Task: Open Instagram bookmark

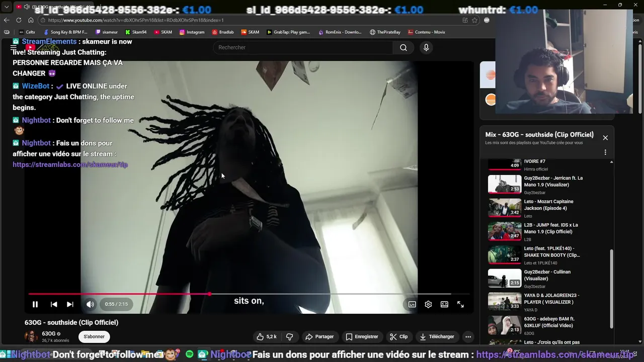Action: point(192,32)
